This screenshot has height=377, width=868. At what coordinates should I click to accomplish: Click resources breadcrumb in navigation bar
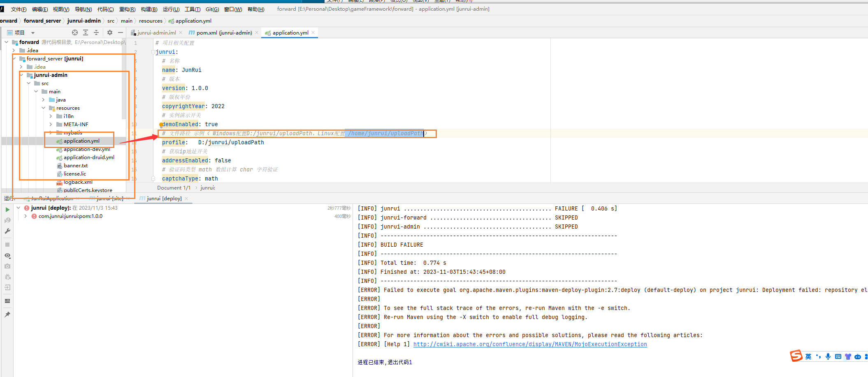point(151,21)
